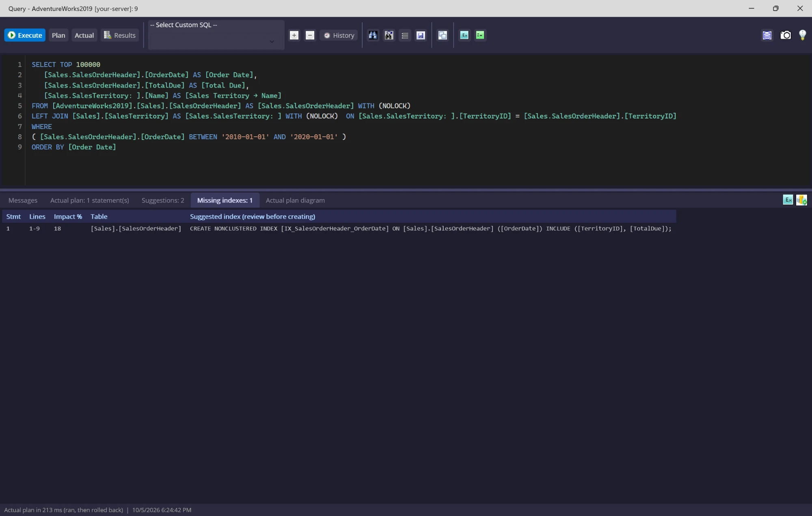This screenshot has height=516, width=812.
Task: Maximize the Query window
Action: click(x=775, y=9)
